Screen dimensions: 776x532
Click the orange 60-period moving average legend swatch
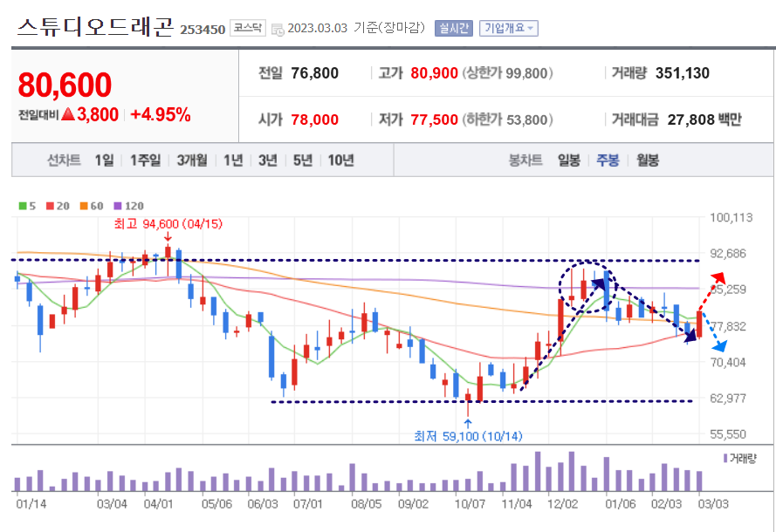click(84, 206)
